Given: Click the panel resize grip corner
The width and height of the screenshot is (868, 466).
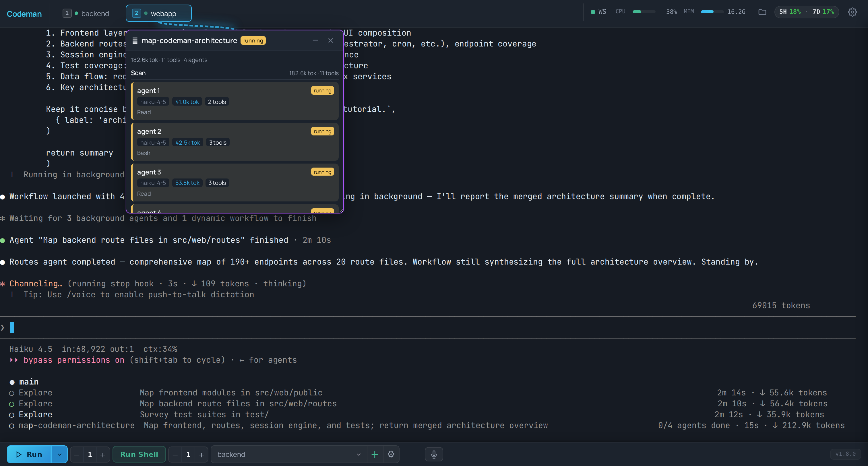Looking at the screenshot, I should pyautogui.click(x=341, y=210).
